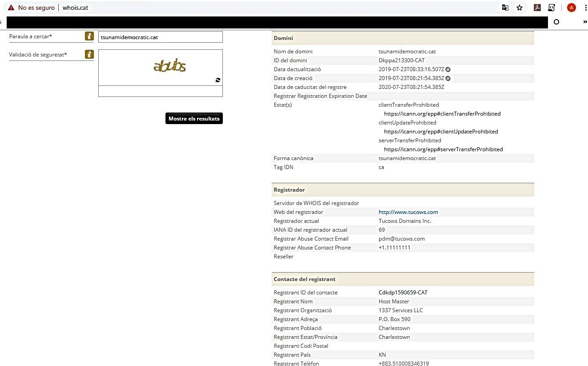This screenshot has height=366, width=588.
Task: Click the country code 'KN'
Action: pyautogui.click(x=382, y=355)
